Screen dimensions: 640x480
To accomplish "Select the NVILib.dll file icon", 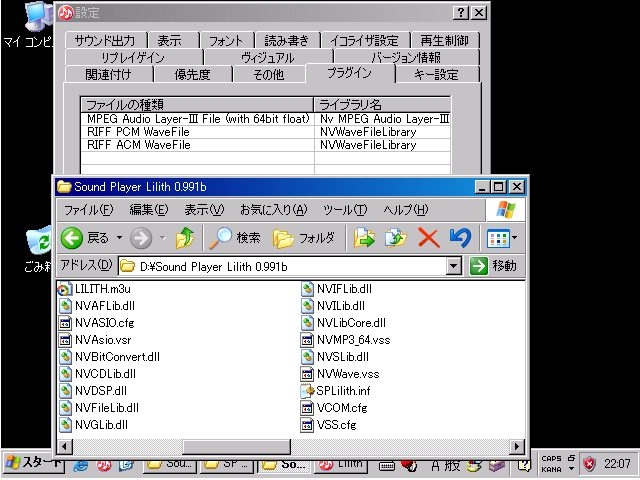I will click(307, 306).
